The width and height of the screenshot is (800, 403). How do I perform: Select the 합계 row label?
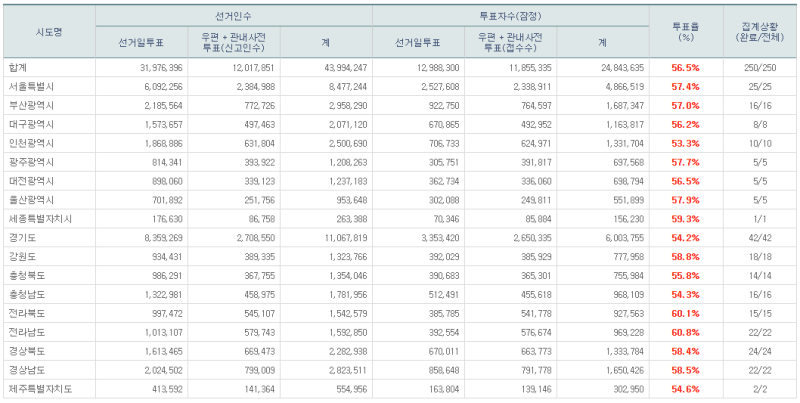pyautogui.click(x=17, y=67)
